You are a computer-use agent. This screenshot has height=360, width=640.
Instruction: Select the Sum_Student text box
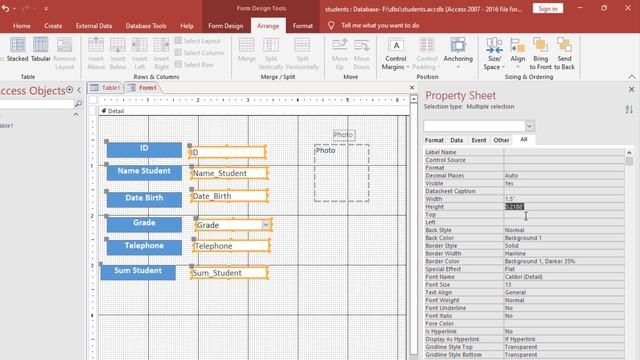pyautogui.click(x=229, y=273)
